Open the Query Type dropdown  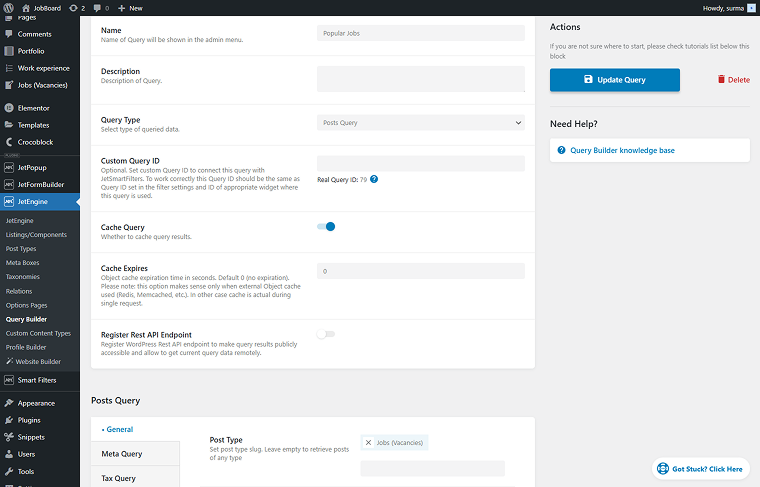(x=421, y=123)
